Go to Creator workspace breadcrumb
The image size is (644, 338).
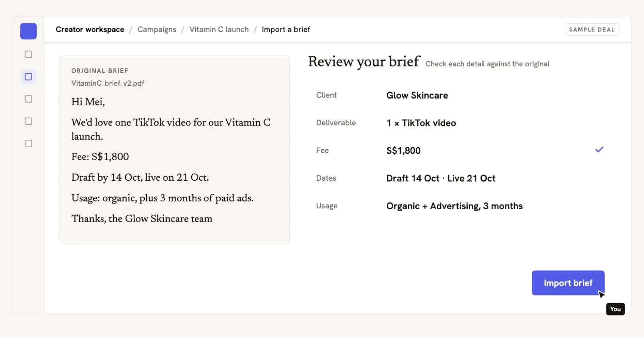90,29
